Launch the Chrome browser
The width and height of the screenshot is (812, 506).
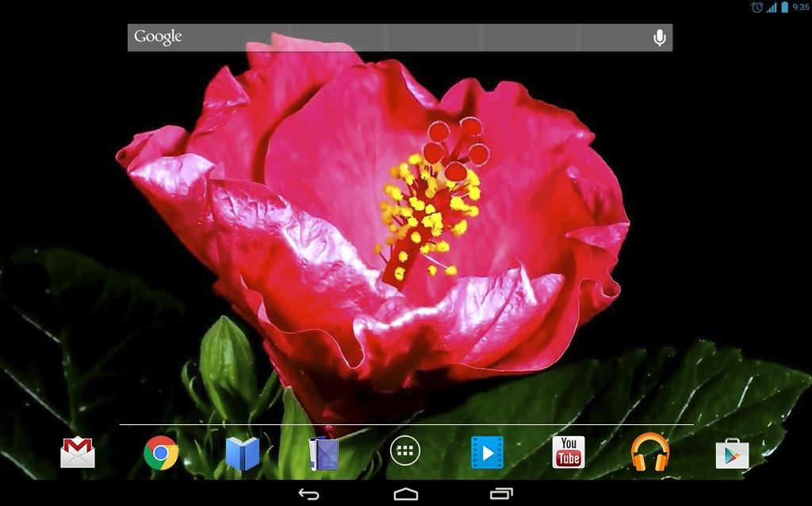(x=161, y=453)
